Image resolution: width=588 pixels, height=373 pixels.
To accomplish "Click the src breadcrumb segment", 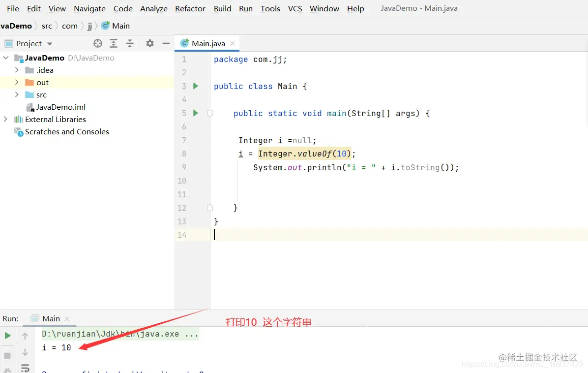I will [x=47, y=26].
